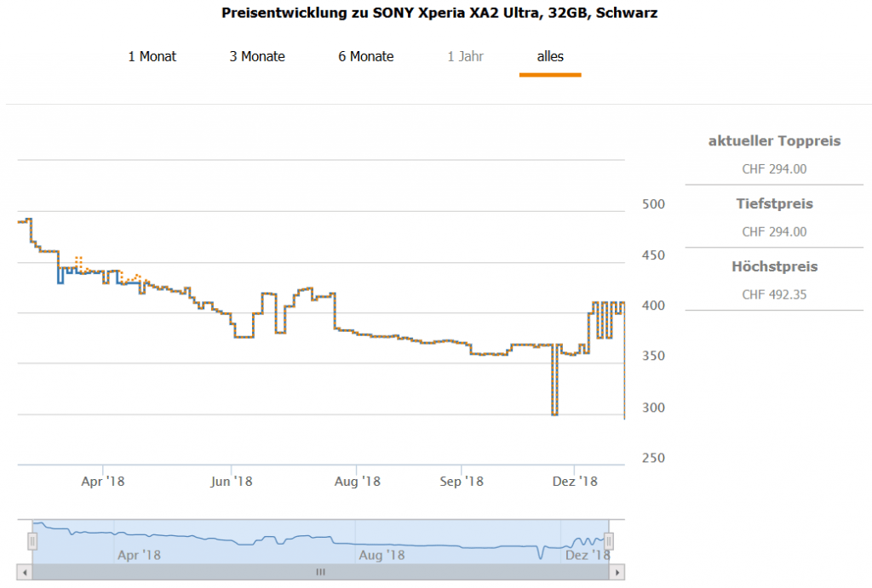Click the 250 label on the price axis
The width and height of the screenshot is (872, 588).
tap(653, 459)
